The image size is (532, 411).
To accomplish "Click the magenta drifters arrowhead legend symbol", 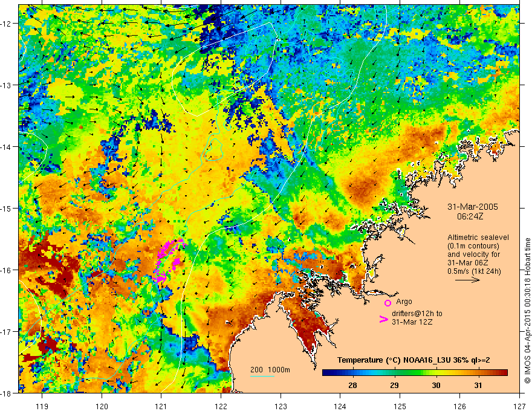I will tap(383, 319).
